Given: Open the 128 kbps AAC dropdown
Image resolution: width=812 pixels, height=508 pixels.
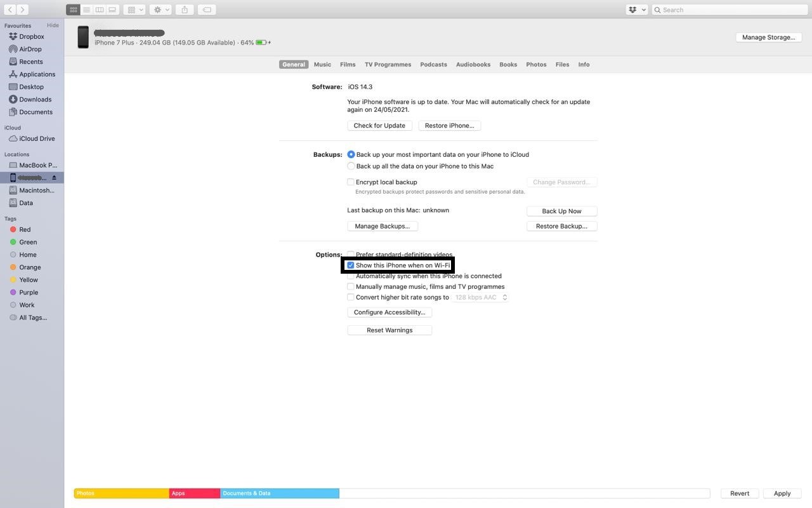Looking at the screenshot, I should point(480,297).
